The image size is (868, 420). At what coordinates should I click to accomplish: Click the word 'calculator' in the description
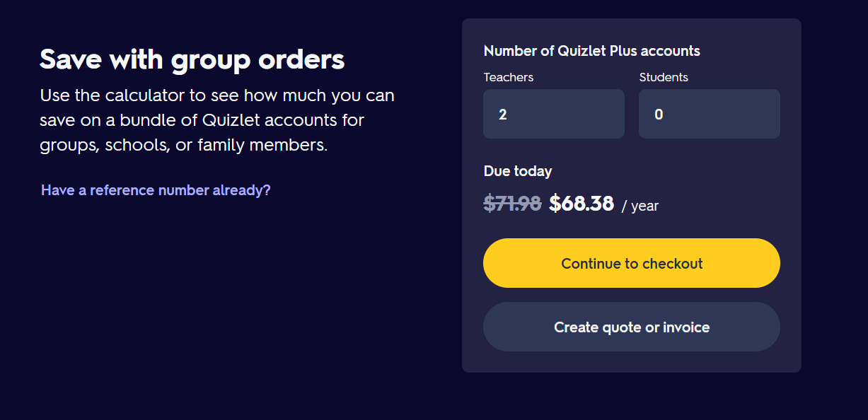[x=144, y=95]
